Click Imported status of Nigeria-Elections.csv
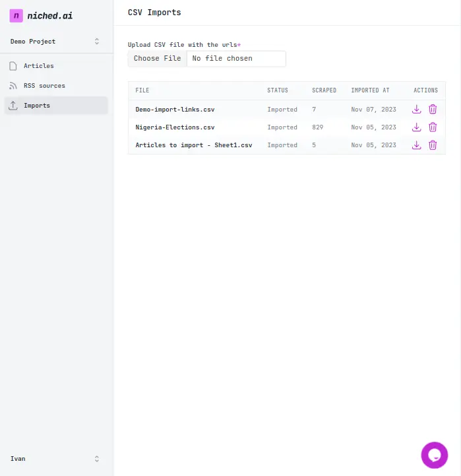 click(x=282, y=127)
